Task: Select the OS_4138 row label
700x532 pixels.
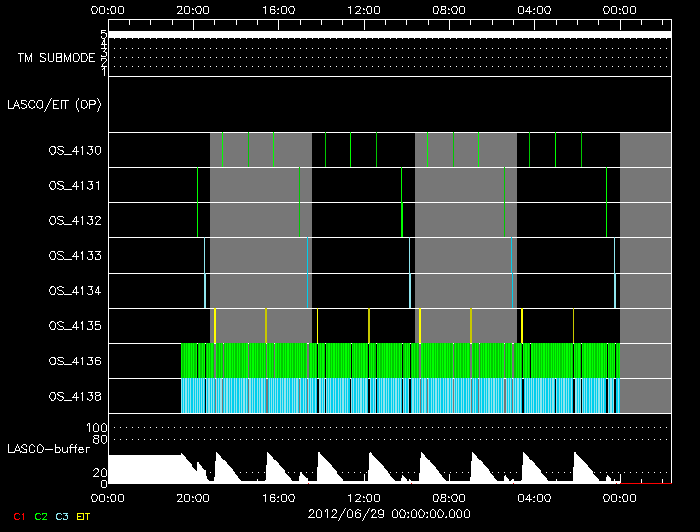Action: click(75, 396)
